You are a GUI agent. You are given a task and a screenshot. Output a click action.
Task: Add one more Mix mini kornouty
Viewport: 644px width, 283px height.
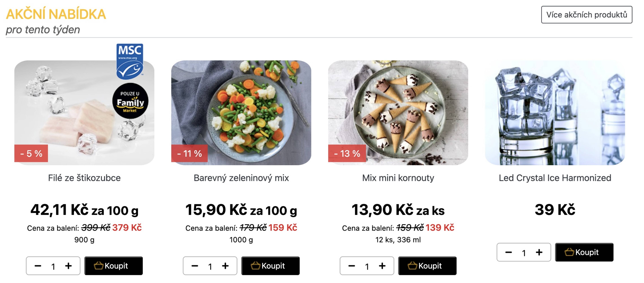[382, 266]
